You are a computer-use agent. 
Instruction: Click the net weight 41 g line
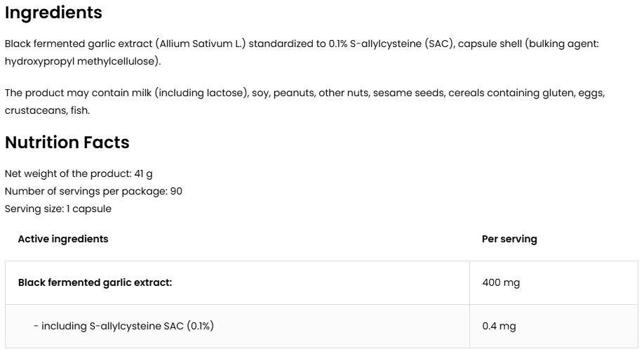[79, 174]
